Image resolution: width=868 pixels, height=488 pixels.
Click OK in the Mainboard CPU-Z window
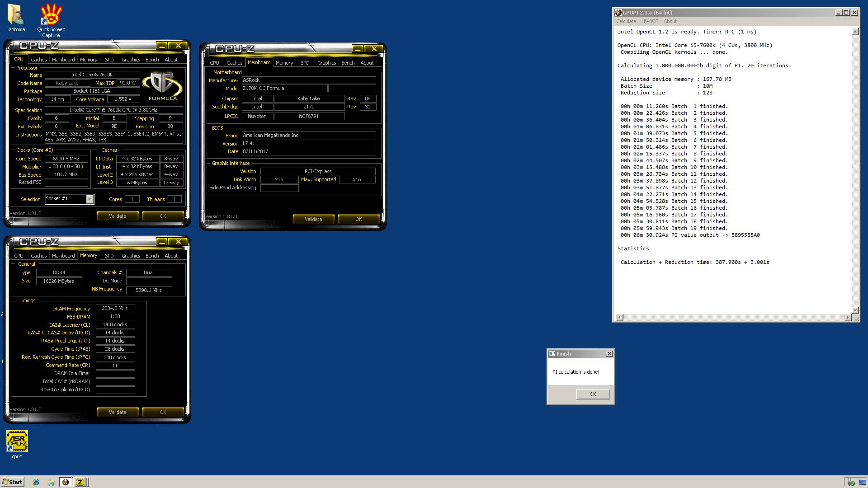pos(359,219)
